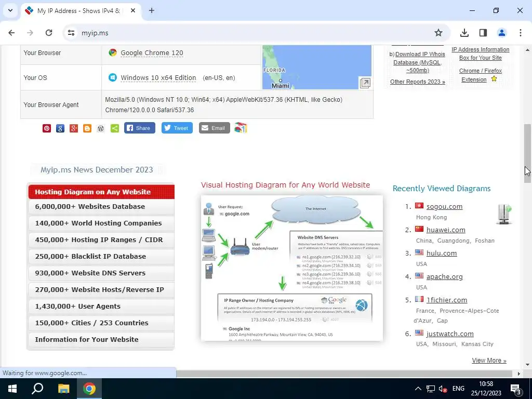Open a new tab with plus button
The height and width of the screenshot is (399, 532).
click(152, 10)
